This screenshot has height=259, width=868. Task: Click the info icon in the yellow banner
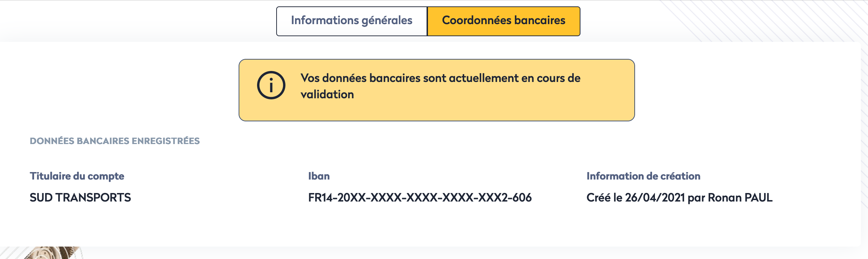(x=271, y=86)
